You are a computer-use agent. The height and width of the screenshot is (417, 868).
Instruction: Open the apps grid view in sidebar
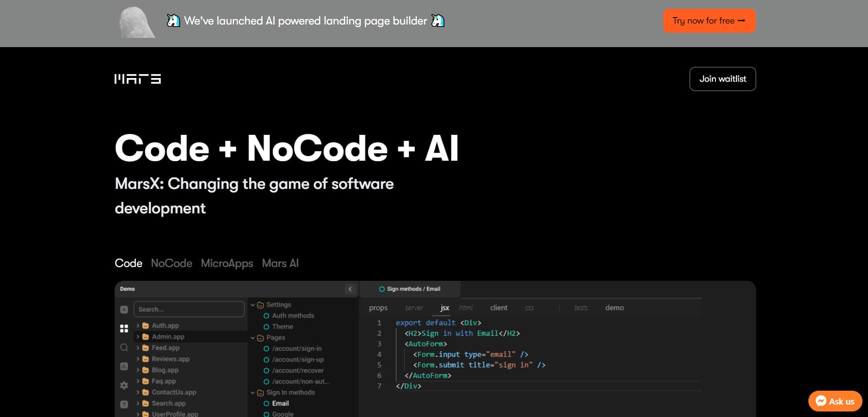[124, 328]
